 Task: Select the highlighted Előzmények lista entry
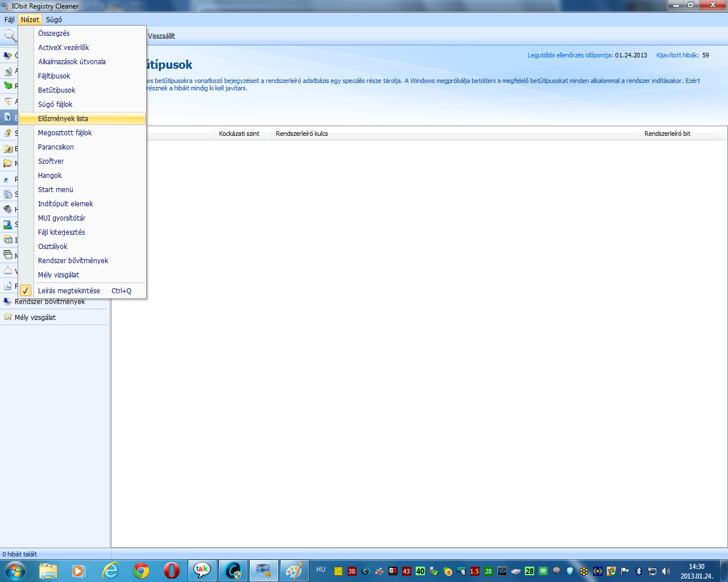pos(82,119)
